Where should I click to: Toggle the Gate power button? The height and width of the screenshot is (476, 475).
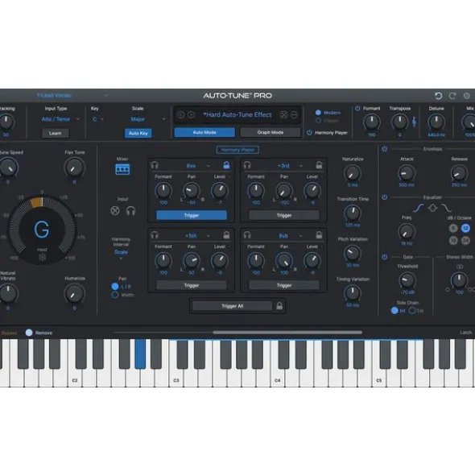[x=385, y=257]
